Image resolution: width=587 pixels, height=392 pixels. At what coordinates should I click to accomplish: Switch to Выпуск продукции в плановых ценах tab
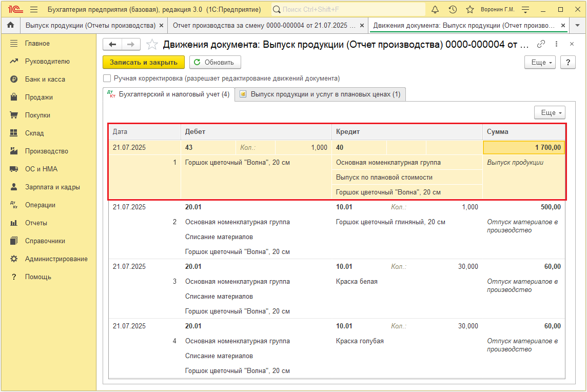321,94
